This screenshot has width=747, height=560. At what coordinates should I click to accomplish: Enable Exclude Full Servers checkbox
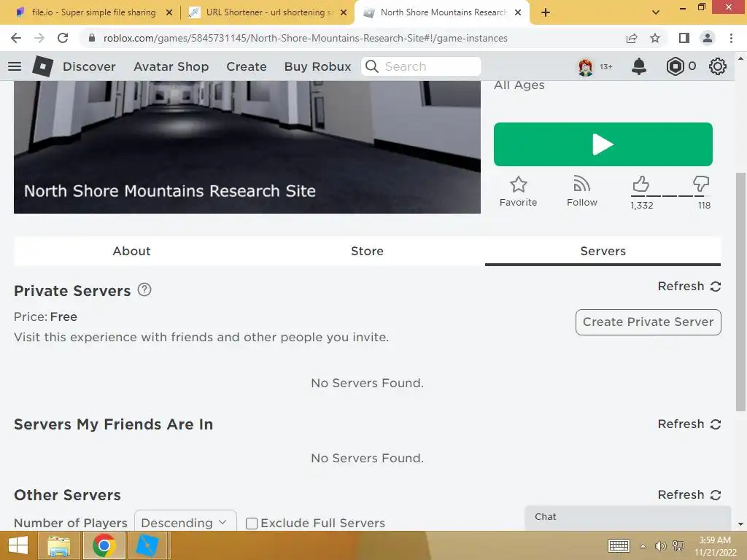pyautogui.click(x=252, y=524)
